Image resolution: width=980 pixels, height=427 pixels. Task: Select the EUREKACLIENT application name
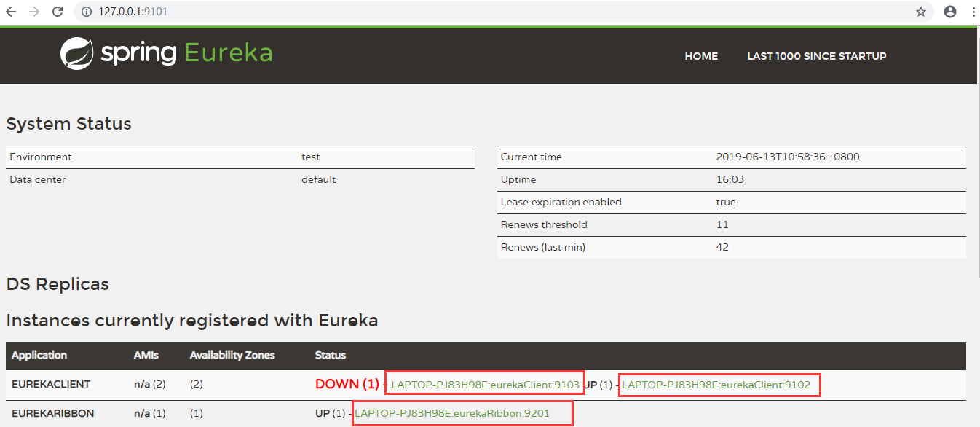51,384
